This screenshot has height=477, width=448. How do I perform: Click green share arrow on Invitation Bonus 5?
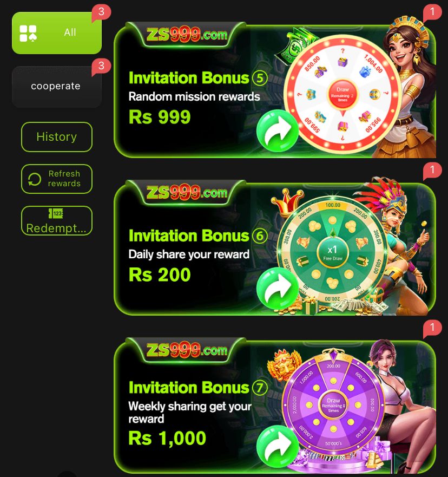[x=277, y=131]
